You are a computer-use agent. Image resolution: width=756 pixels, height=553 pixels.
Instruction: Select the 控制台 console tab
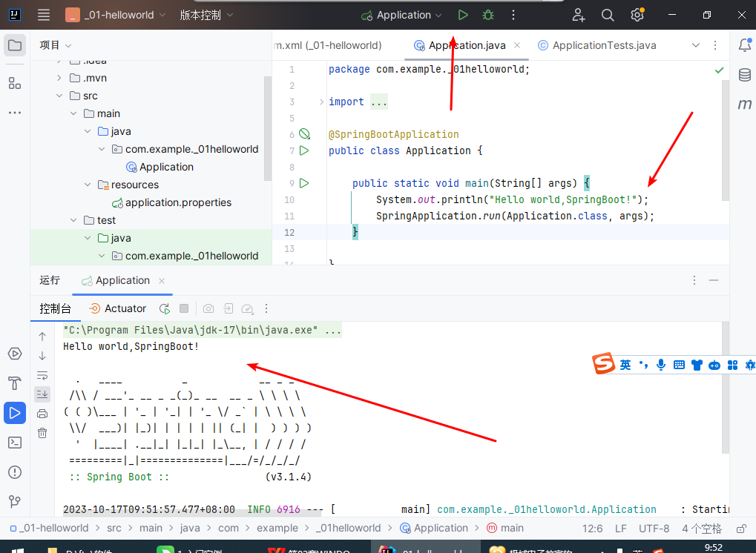(x=55, y=308)
